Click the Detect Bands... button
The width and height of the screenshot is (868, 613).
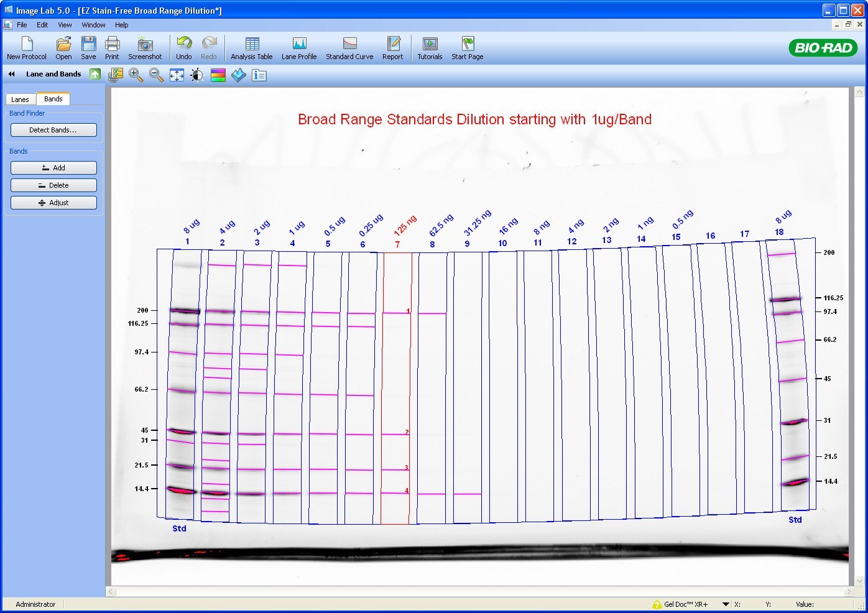click(x=53, y=130)
